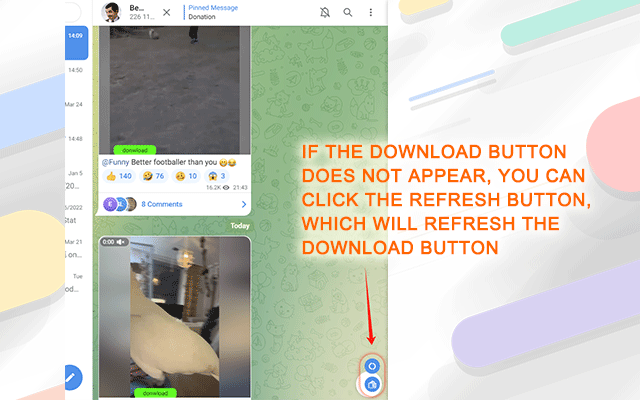This screenshot has height=400, width=640.
Task: Click the green download button on top video
Action: pyautogui.click(x=135, y=150)
